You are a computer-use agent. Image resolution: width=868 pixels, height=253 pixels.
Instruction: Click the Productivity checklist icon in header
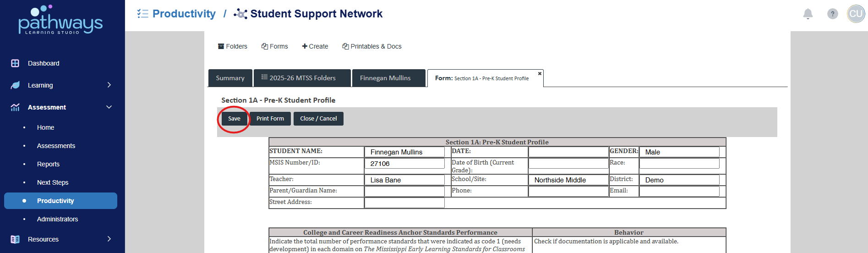point(143,14)
